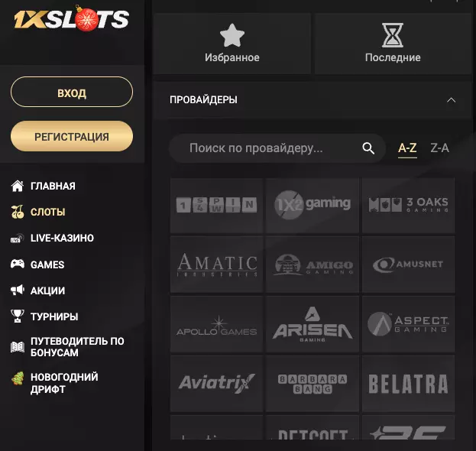Click the megaphone icon for Акции
Viewport: 476px width, 451px height.
tap(18, 290)
